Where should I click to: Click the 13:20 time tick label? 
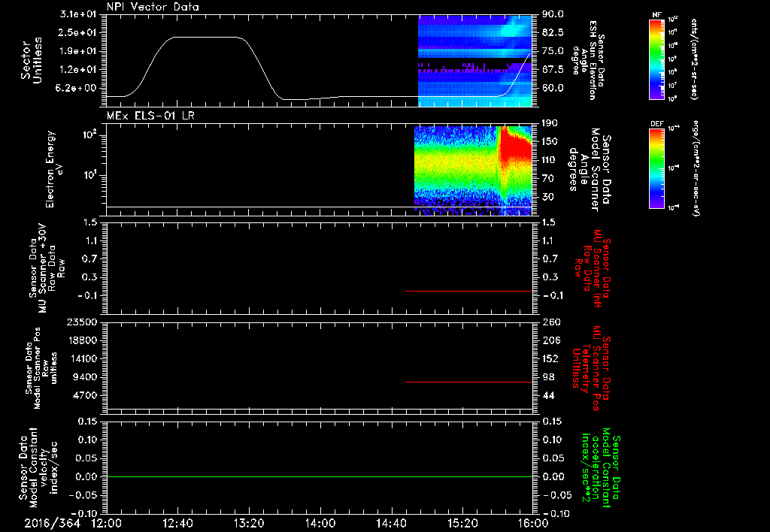[248, 523]
